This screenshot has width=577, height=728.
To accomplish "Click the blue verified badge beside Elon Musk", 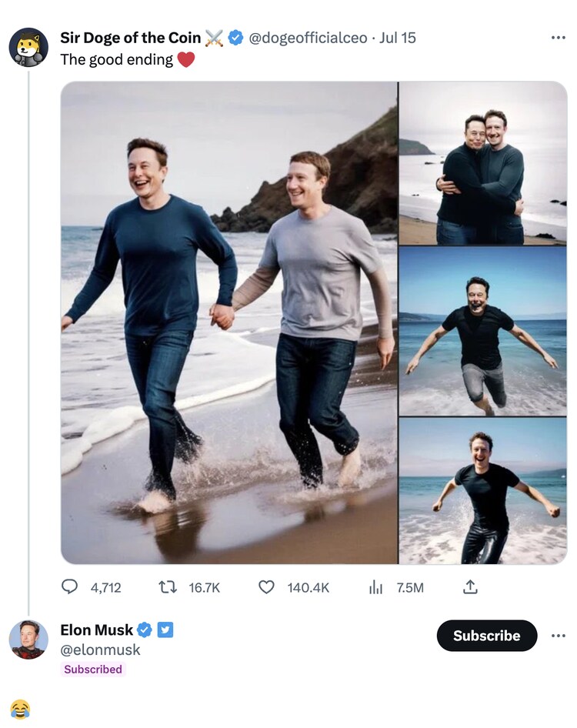I will coord(144,630).
